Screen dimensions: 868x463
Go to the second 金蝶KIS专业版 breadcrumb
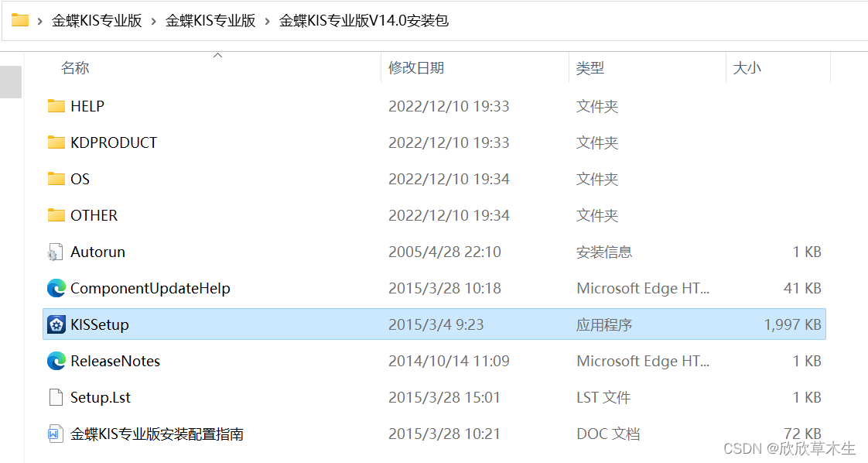(210, 21)
